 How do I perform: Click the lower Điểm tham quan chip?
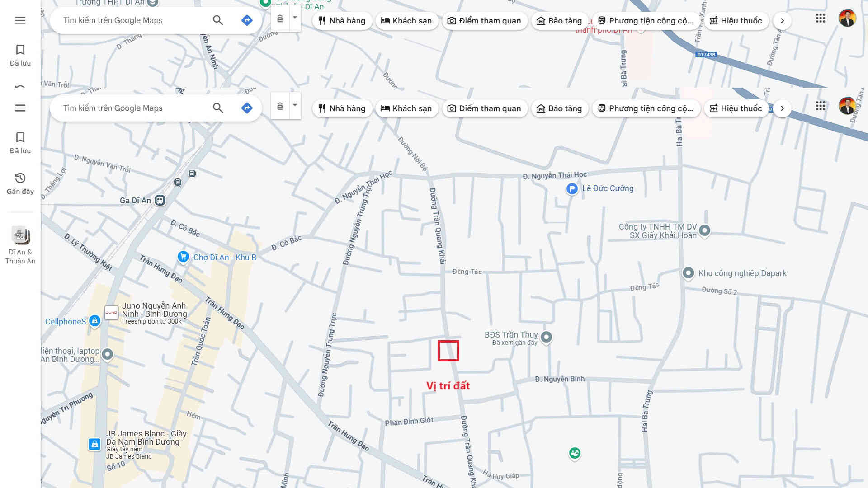484,108
